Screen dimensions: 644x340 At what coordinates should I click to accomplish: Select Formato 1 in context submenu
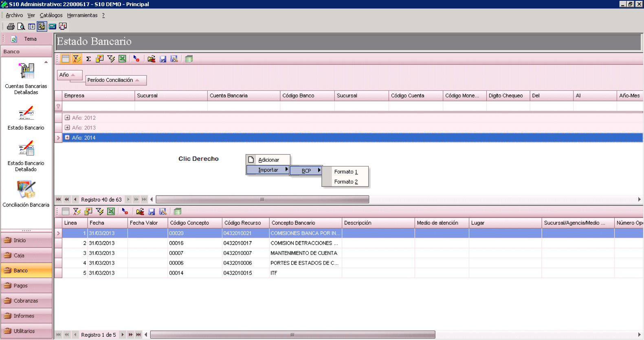(346, 172)
